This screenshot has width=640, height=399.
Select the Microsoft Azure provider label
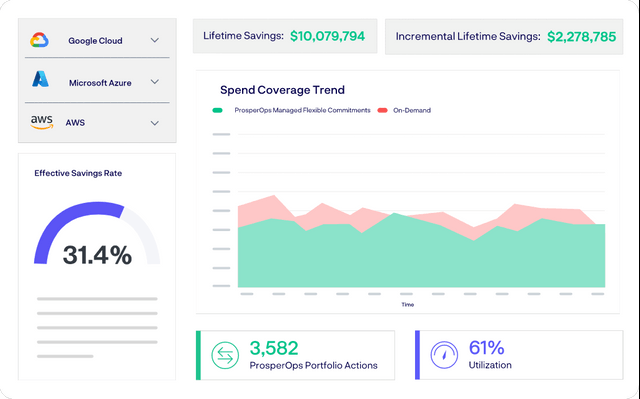pyautogui.click(x=100, y=83)
